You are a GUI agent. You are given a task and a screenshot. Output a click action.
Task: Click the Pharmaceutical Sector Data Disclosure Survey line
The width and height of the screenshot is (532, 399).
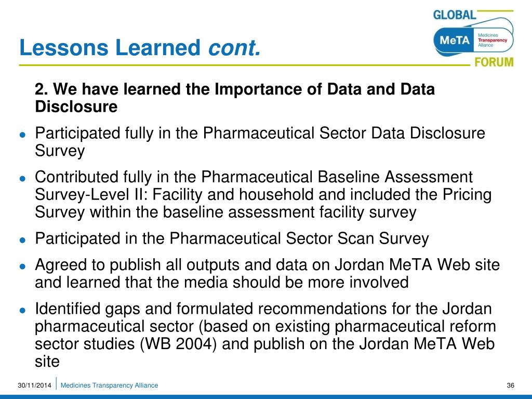pyautogui.click(x=260, y=142)
